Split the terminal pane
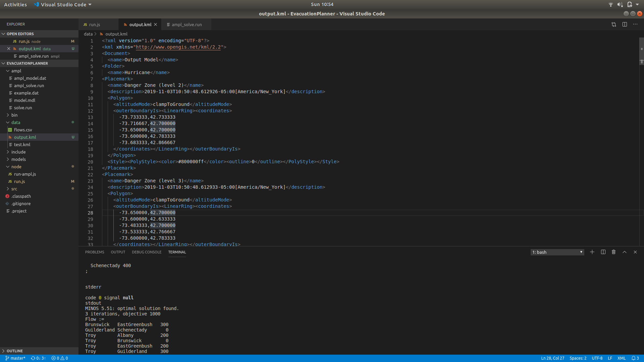644x362 pixels. tap(603, 252)
